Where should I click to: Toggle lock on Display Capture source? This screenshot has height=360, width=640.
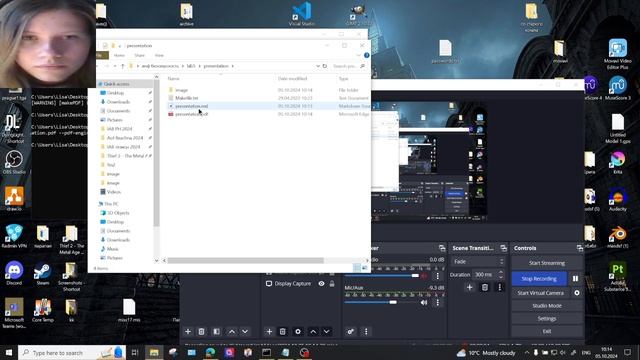[332, 283]
